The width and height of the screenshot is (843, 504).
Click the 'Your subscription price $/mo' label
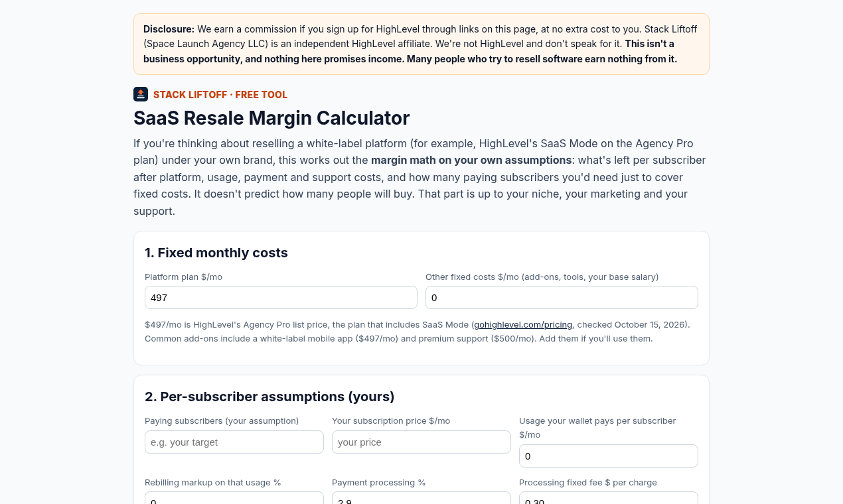391,421
